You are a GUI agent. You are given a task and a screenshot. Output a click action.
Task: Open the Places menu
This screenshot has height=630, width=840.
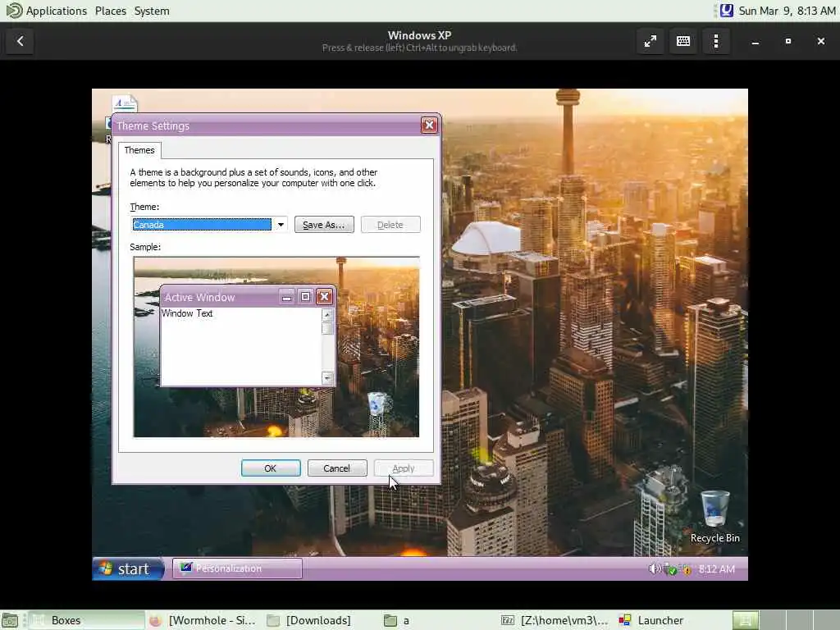(111, 11)
